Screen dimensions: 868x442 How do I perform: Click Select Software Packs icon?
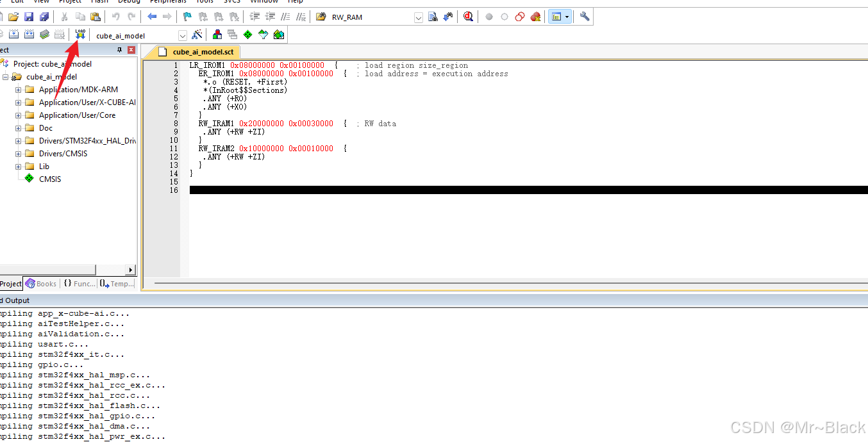pyautogui.click(x=263, y=35)
